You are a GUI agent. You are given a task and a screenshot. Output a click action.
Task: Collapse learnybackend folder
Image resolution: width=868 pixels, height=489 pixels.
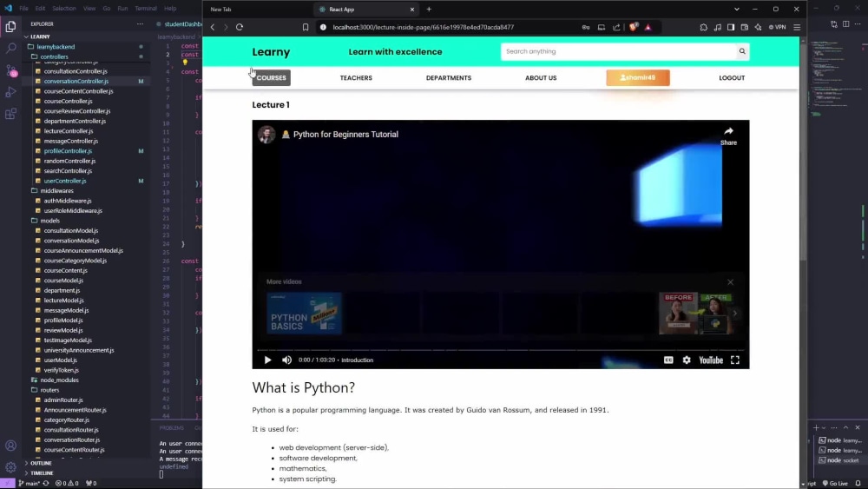coord(56,47)
